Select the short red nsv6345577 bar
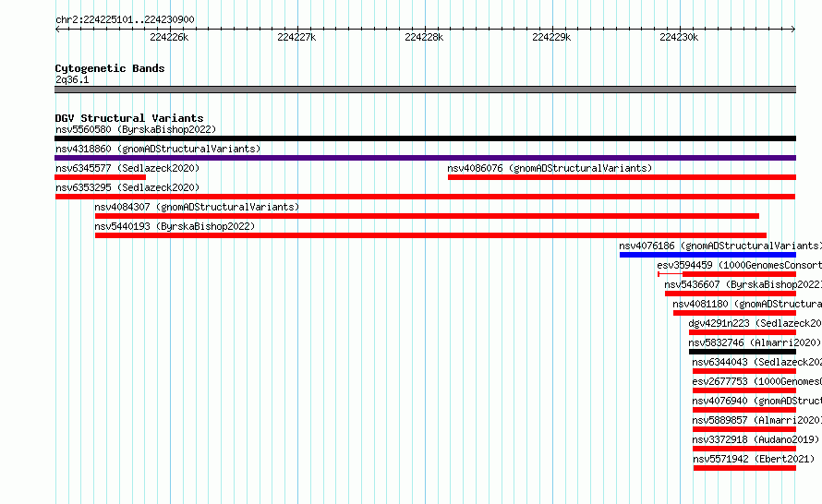The image size is (822, 504). pyautogui.click(x=100, y=177)
